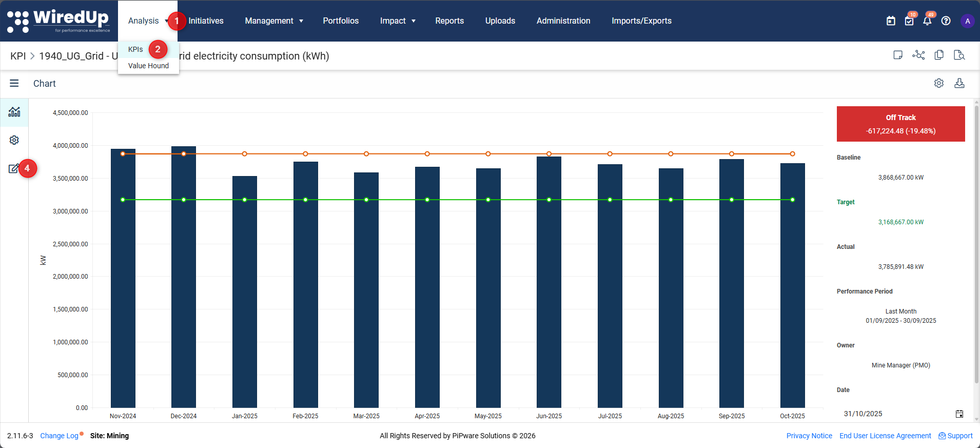
Task: Select the chart view icon in left sidebar
Action: (14, 112)
